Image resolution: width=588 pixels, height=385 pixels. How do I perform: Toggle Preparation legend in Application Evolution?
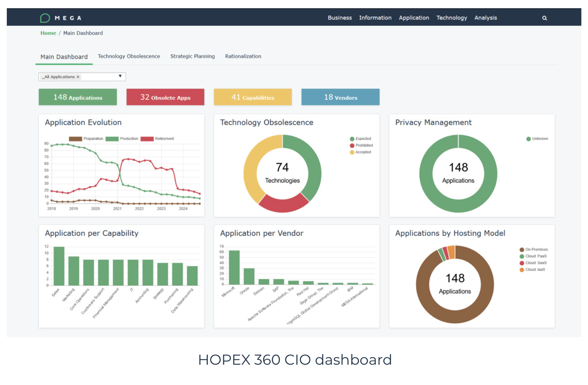click(86, 139)
